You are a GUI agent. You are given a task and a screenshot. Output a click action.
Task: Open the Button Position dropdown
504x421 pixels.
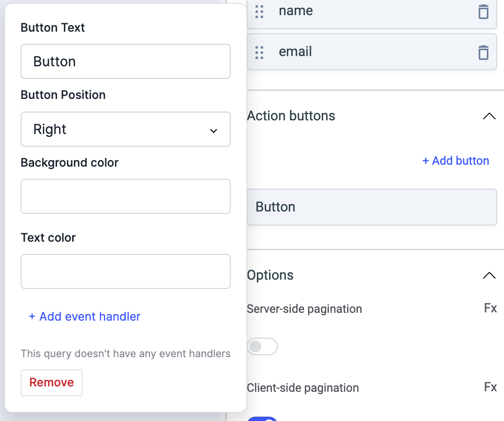coord(125,130)
